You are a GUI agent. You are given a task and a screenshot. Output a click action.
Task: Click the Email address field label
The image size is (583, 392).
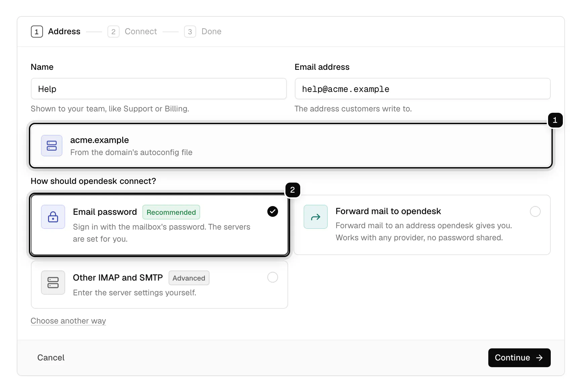(x=322, y=67)
